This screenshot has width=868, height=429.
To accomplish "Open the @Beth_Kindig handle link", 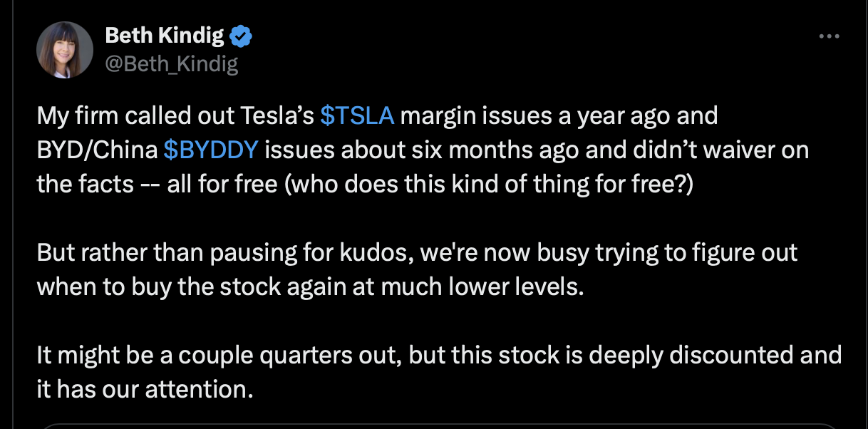I will click(x=171, y=64).
